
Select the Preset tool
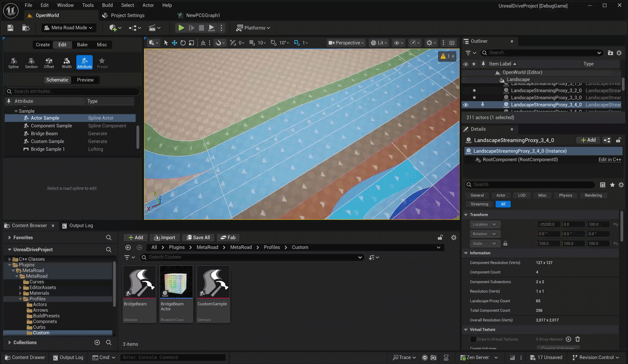pyautogui.click(x=102, y=63)
